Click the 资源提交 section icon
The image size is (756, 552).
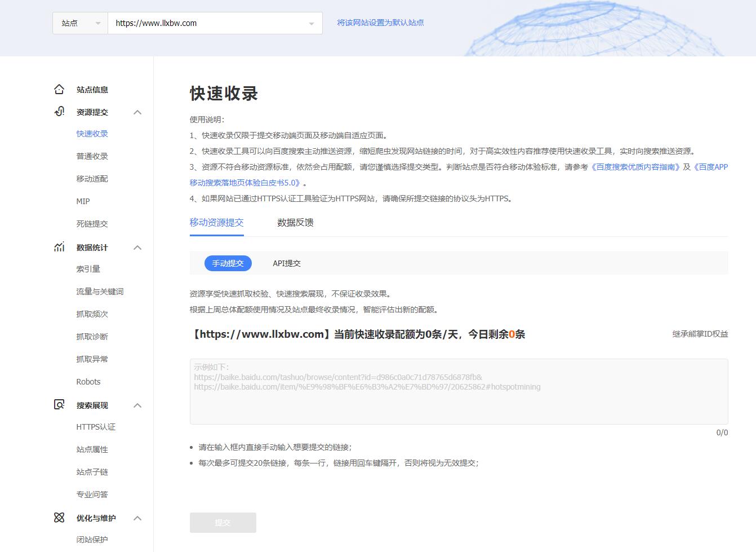click(x=59, y=112)
